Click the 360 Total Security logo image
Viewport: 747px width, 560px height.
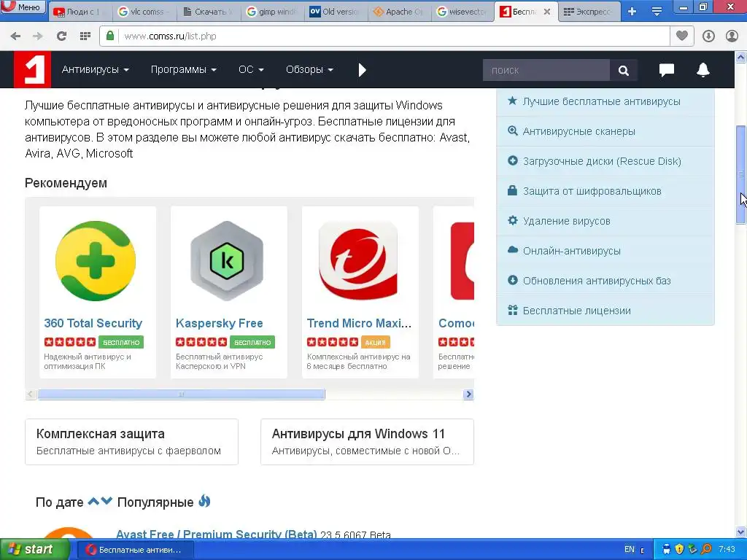96,261
